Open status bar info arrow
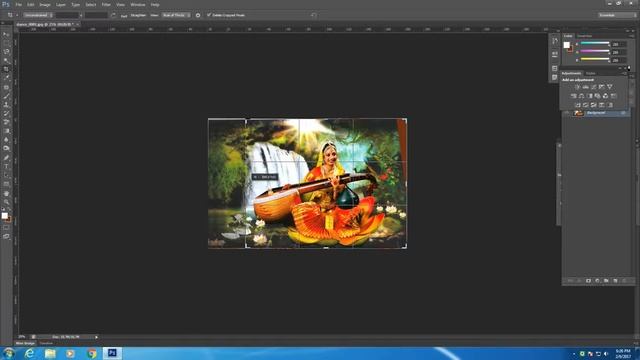The width and height of the screenshot is (640, 360). pos(96,337)
